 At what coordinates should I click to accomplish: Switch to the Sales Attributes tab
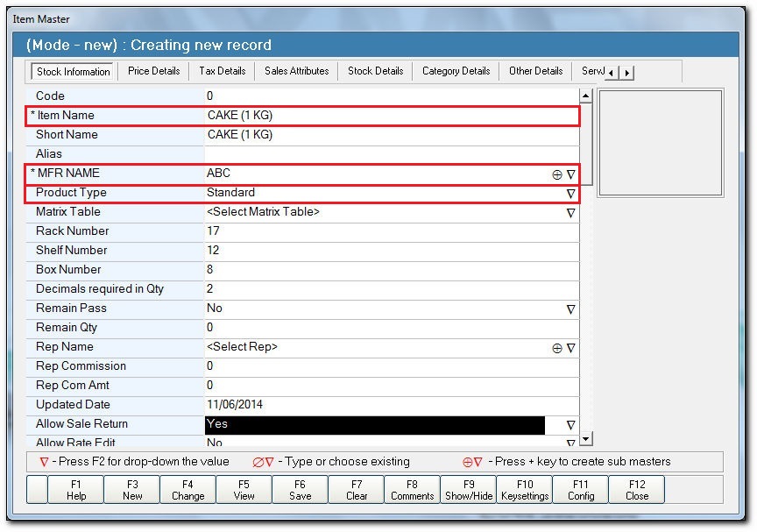pyautogui.click(x=296, y=71)
